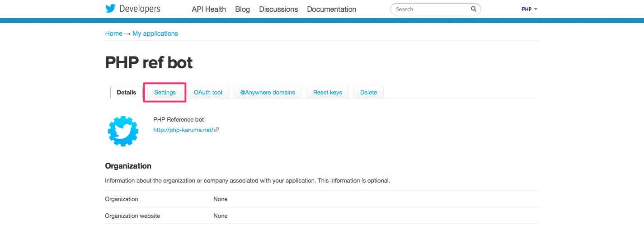Screen dimensions: 644x235
Task: Click the Organization section heading
Action: click(128, 166)
